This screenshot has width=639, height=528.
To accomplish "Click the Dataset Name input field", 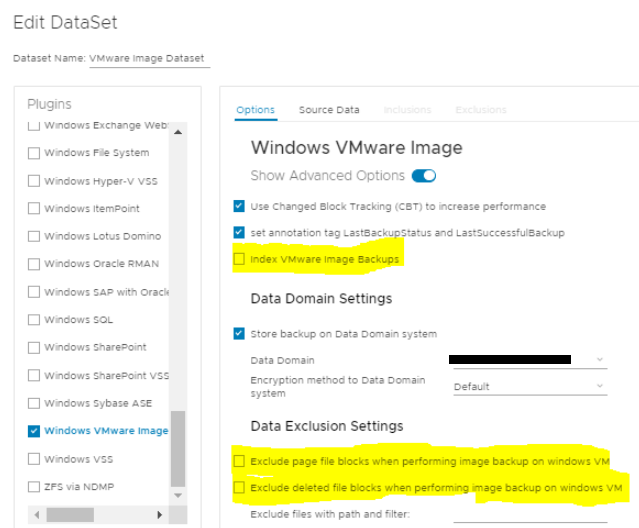I will click(x=149, y=59).
